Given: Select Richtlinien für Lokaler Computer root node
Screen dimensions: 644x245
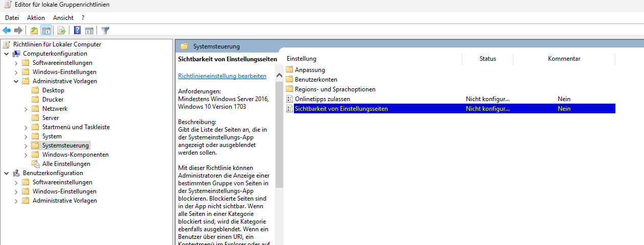Looking at the screenshot, I should pyautogui.click(x=57, y=44).
